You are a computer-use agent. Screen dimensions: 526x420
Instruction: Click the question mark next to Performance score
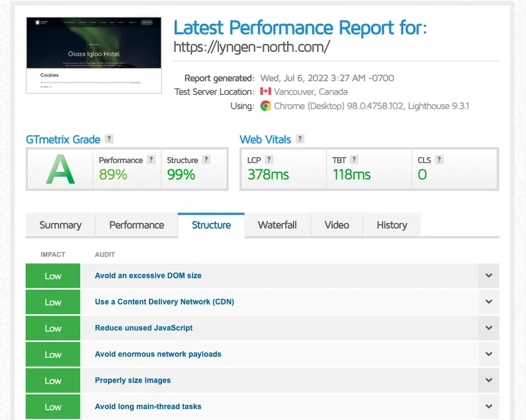[x=151, y=160]
